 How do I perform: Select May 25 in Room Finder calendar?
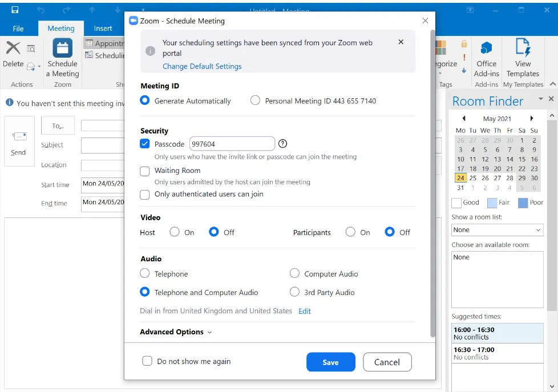[x=472, y=178]
